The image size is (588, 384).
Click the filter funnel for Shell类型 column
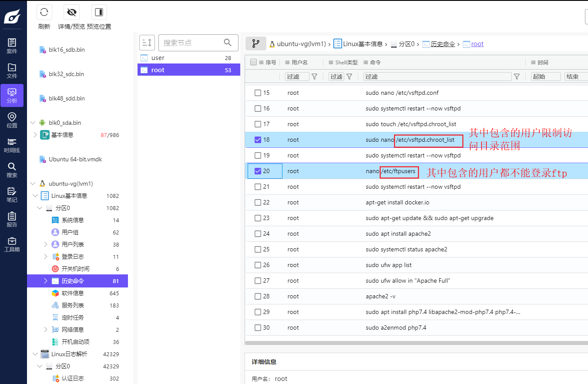point(349,77)
